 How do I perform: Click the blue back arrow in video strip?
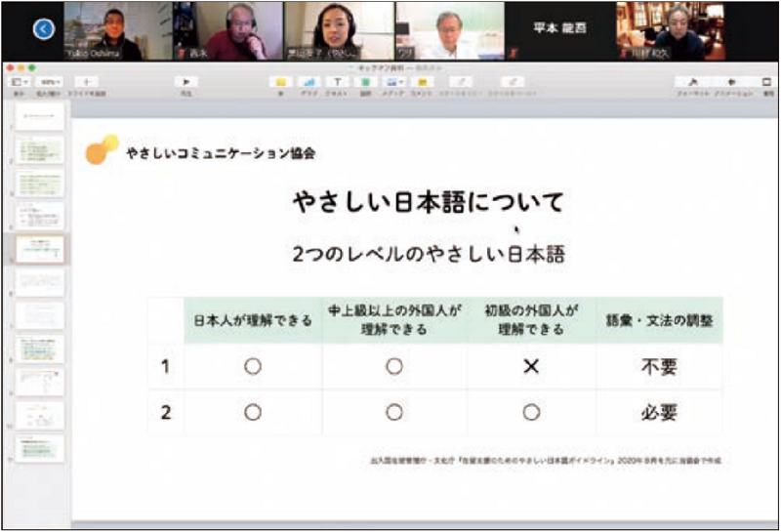pyautogui.click(x=44, y=29)
